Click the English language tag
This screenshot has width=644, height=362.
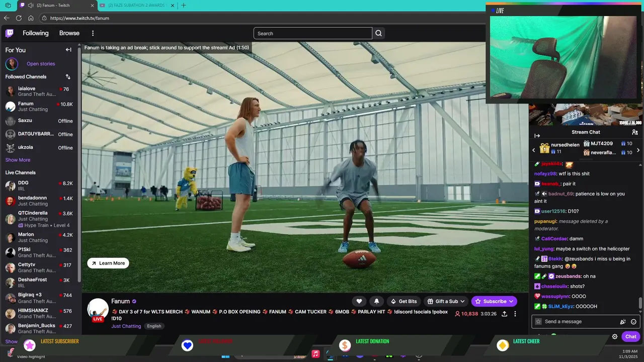(x=154, y=326)
